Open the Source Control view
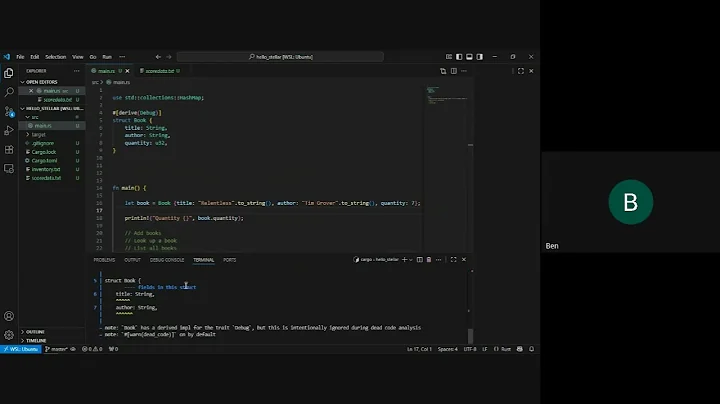Image resolution: width=720 pixels, height=404 pixels. [x=9, y=112]
